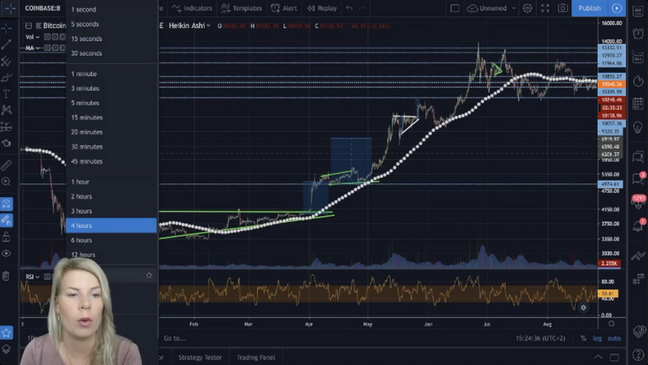Select the text annotation tool

pos(6,94)
